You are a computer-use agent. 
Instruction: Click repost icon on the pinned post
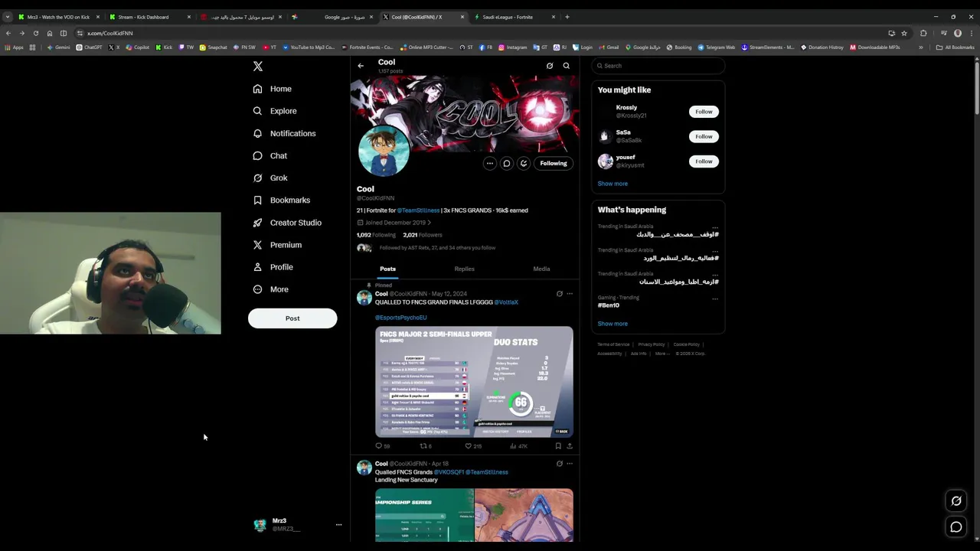[423, 445]
